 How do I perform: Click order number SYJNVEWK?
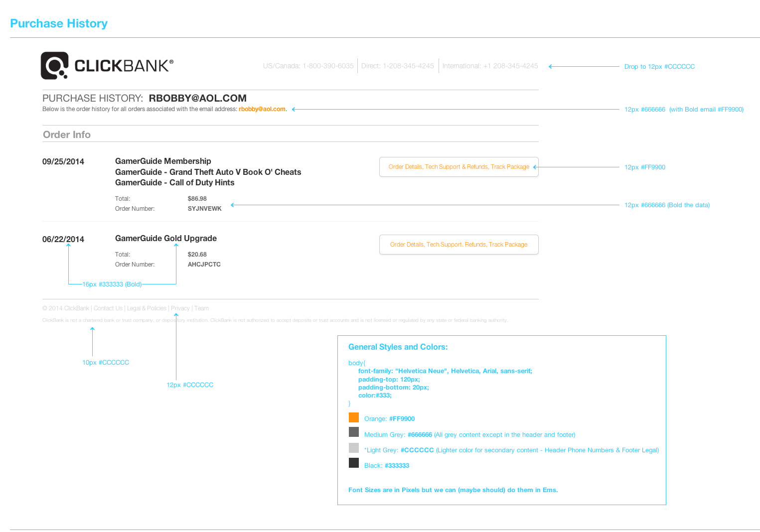204,208
